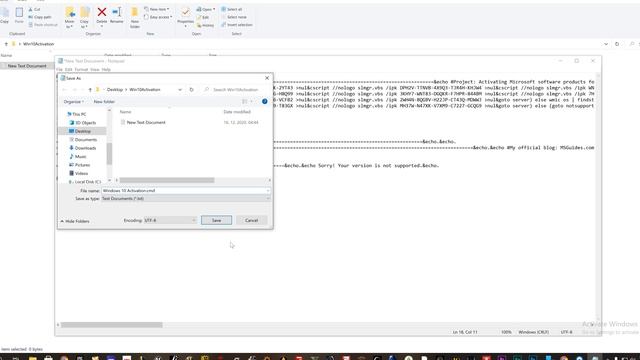Click History in the Explorer ribbon

205,25
